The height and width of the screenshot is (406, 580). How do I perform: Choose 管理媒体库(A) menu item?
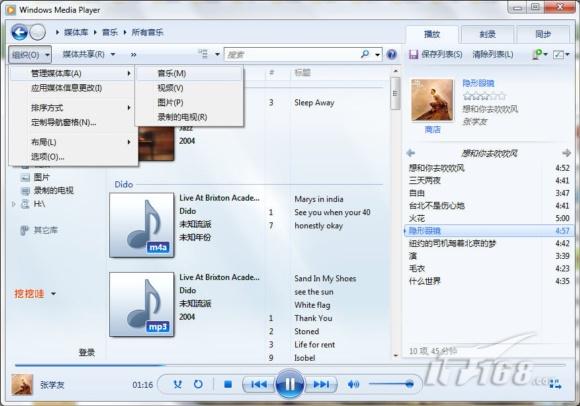[72, 73]
